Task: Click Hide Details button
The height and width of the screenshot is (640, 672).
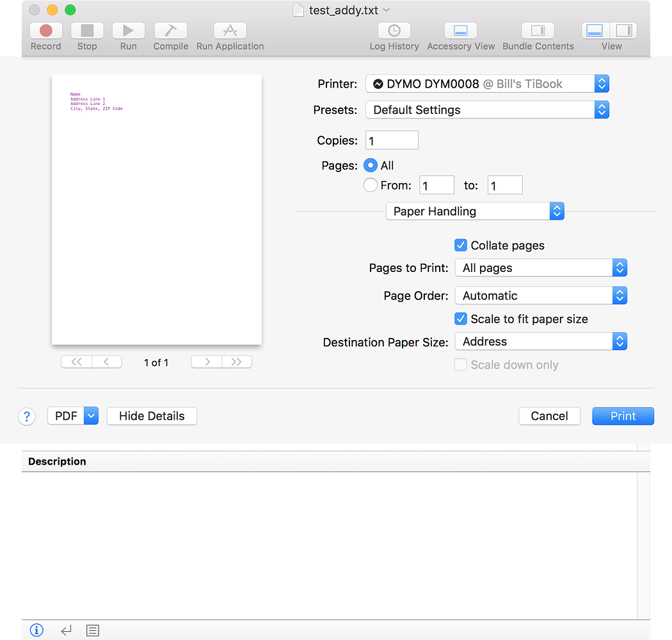Action: (152, 416)
